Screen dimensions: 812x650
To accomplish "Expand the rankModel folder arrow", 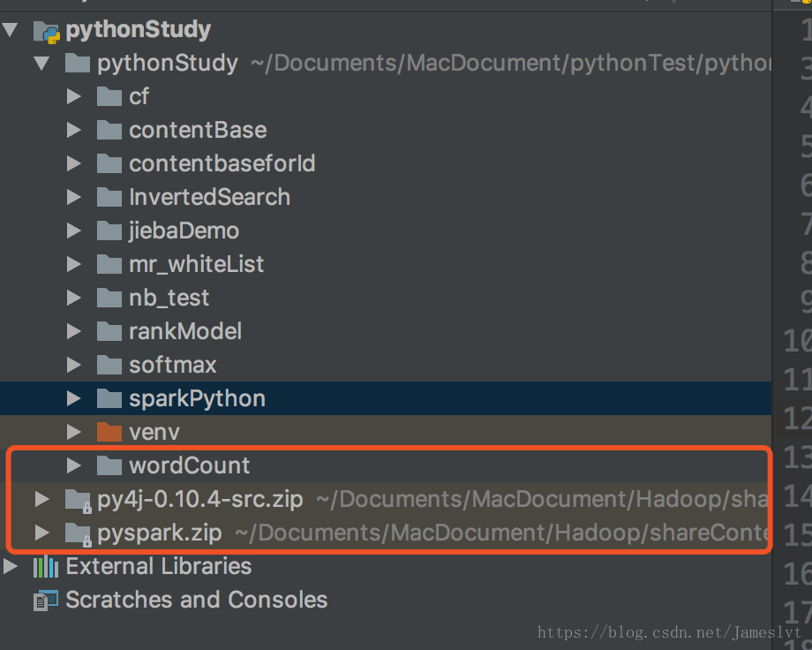I will [x=74, y=331].
